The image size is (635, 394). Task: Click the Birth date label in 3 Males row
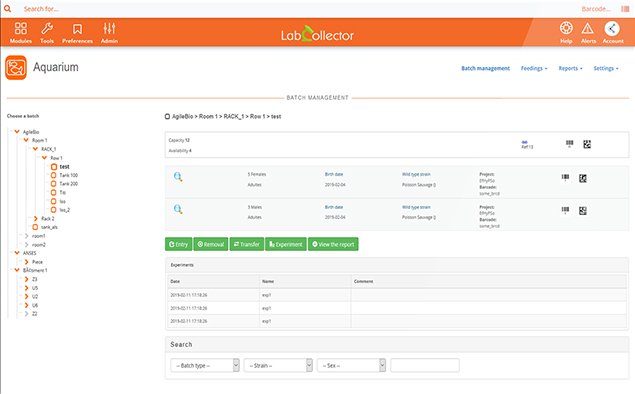tap(334, 207)
